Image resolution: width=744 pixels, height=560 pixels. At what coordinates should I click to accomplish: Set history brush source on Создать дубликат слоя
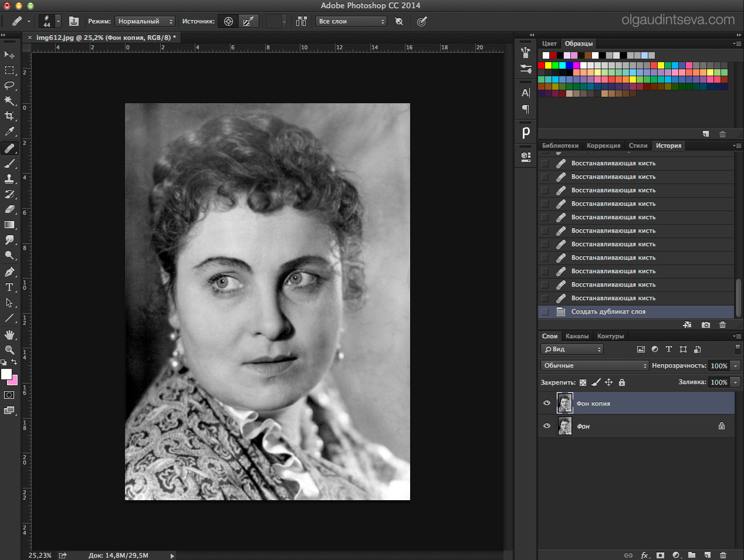tap(545, 312)
